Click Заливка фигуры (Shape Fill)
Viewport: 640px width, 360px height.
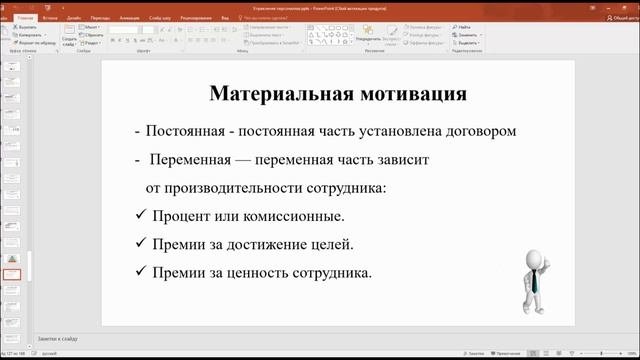pyautogui.click(x=423, y=27)
